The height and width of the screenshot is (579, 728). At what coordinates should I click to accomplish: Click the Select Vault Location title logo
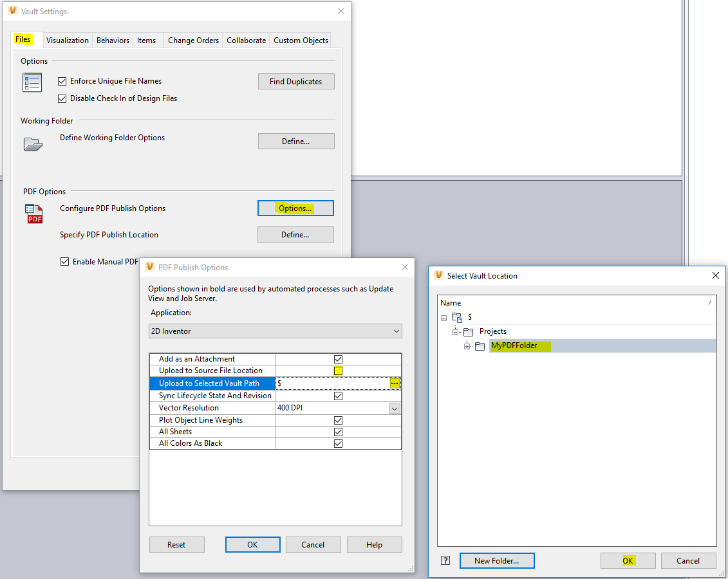439,275
